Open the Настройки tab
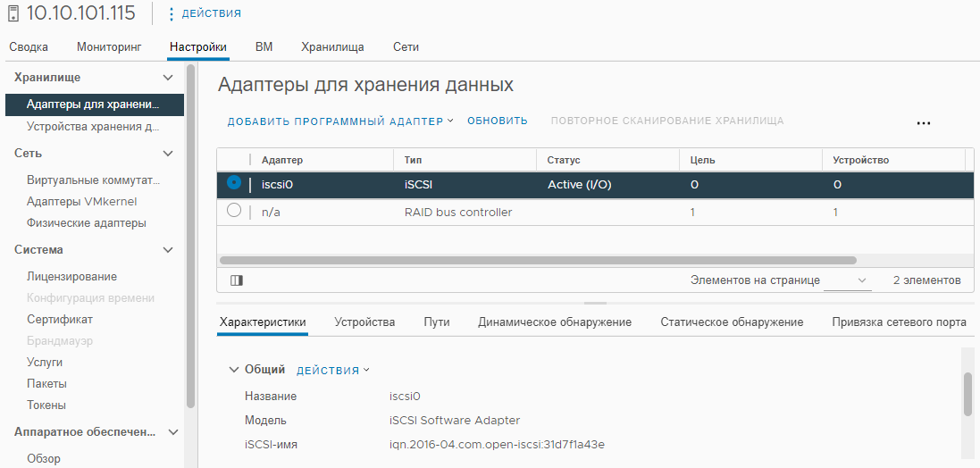The image size is (980, 468). pyautogui.click(x=198, y=46)
